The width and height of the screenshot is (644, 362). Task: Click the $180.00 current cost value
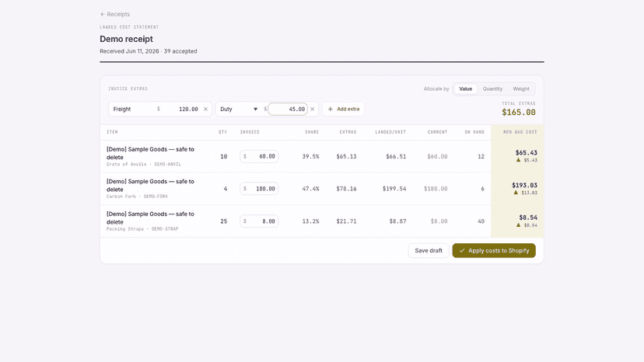pyautogui.click(x=436, y=189)
